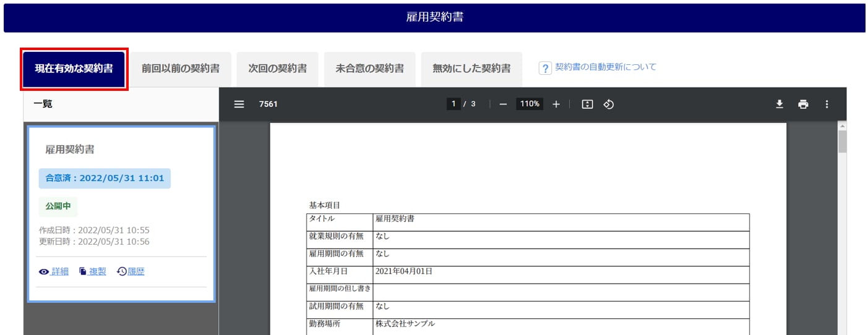
Task: Click the fit to page icon
Action: coord(587,104)
